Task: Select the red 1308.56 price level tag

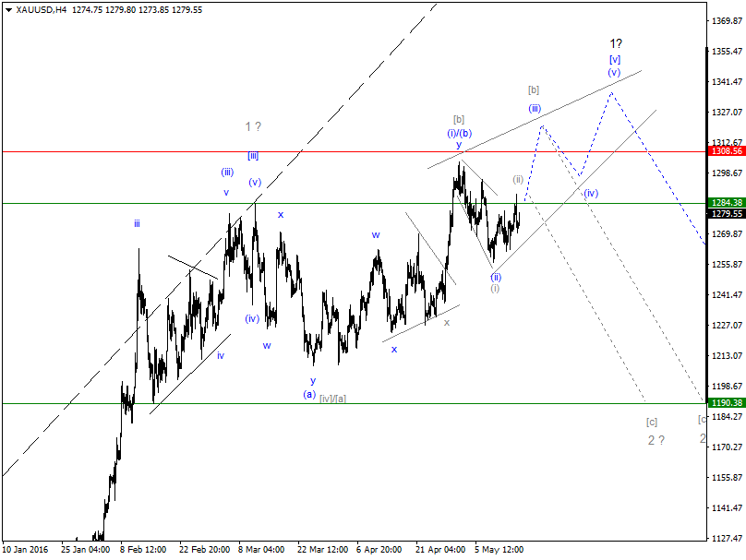Action: [726, 150]
